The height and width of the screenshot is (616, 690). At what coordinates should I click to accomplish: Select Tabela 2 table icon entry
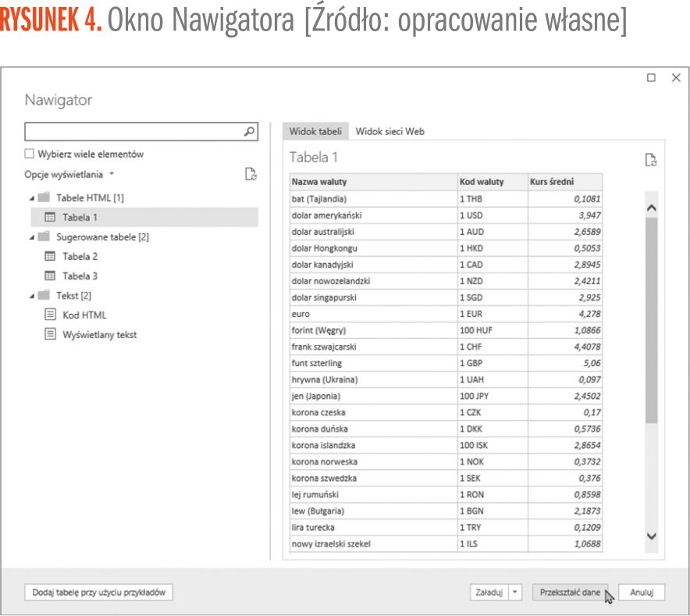51,256
